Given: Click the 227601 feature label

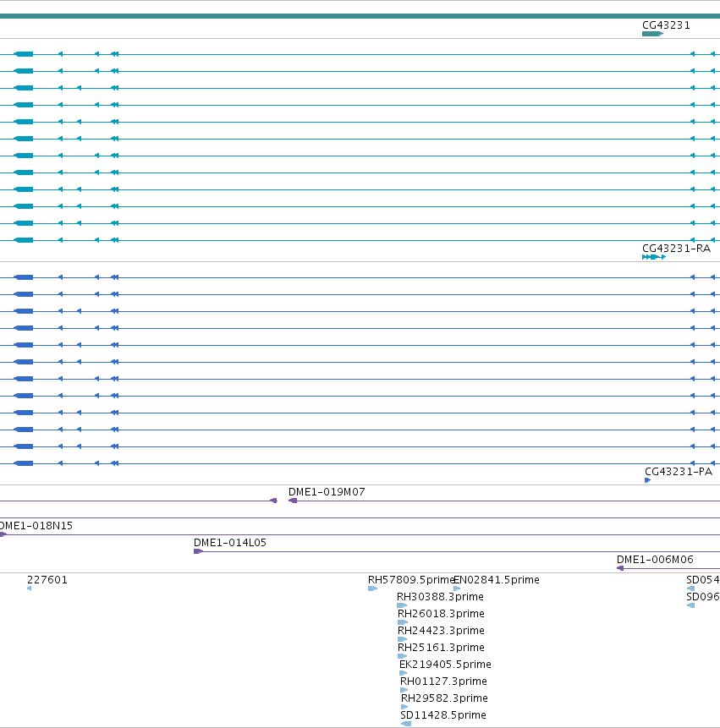Looking at the screenshot, I should (47, 580).
